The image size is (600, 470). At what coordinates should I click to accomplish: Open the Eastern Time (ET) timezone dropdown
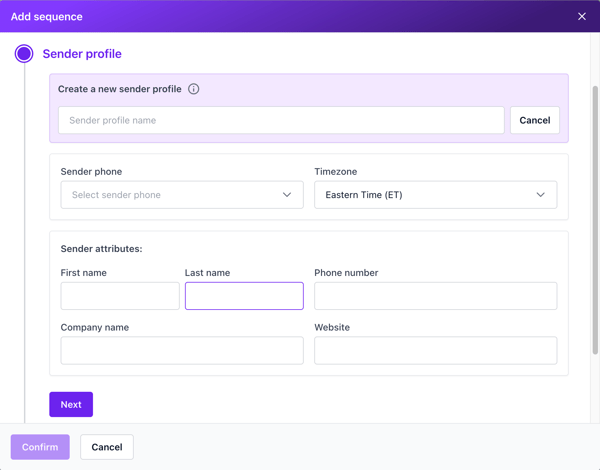(x=435, y=195)
